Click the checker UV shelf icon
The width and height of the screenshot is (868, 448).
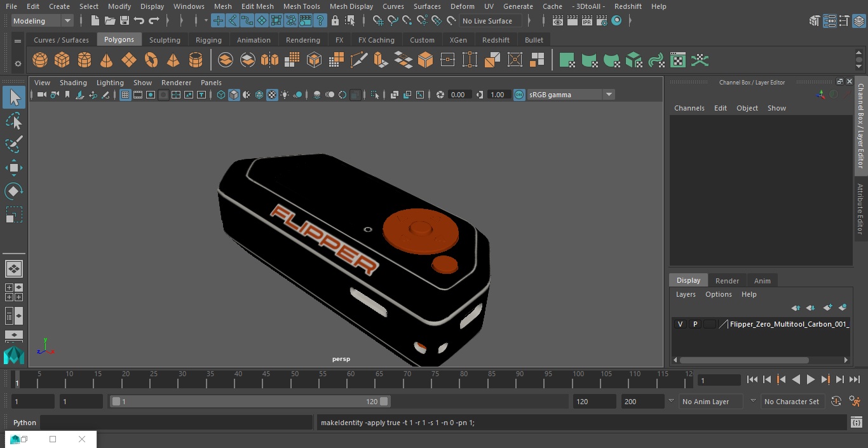point(678,60)
